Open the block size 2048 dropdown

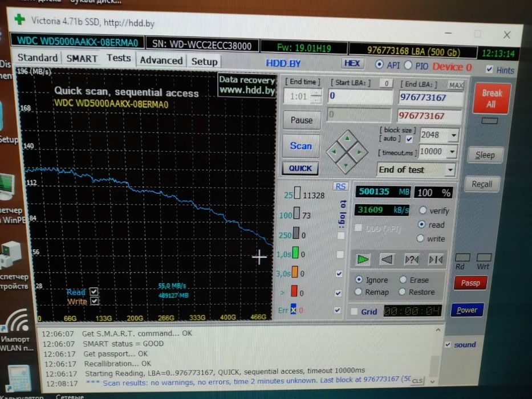(x=454, y=136)
